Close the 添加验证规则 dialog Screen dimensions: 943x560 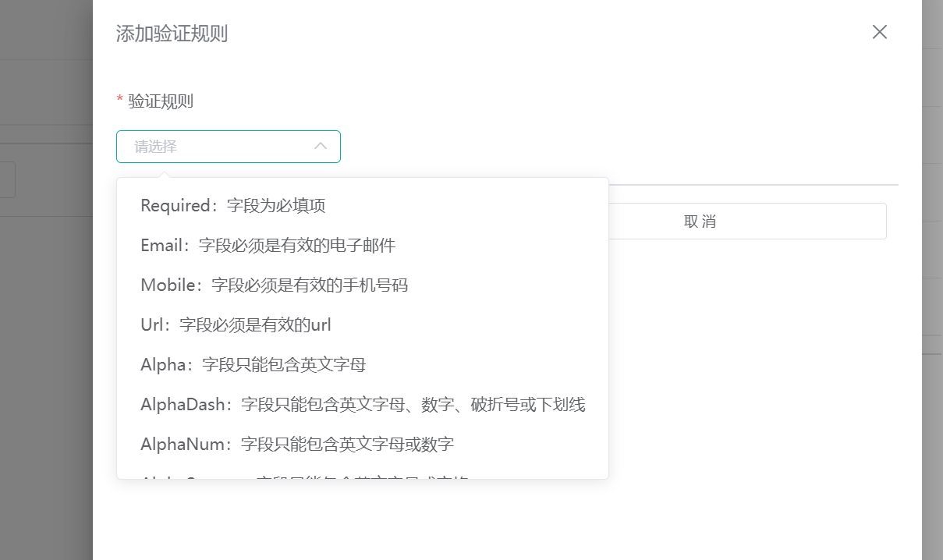click(x=879, y=32)
